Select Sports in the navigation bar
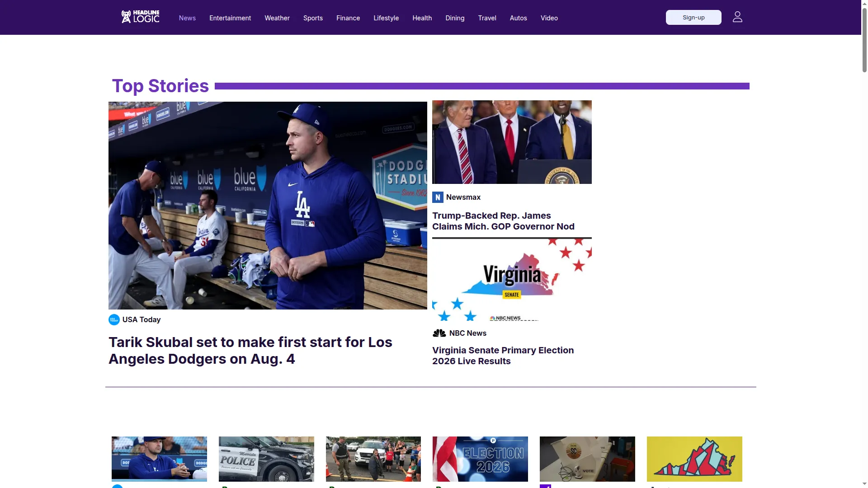Viewport: 868px width, 488px height. (313, 18)
